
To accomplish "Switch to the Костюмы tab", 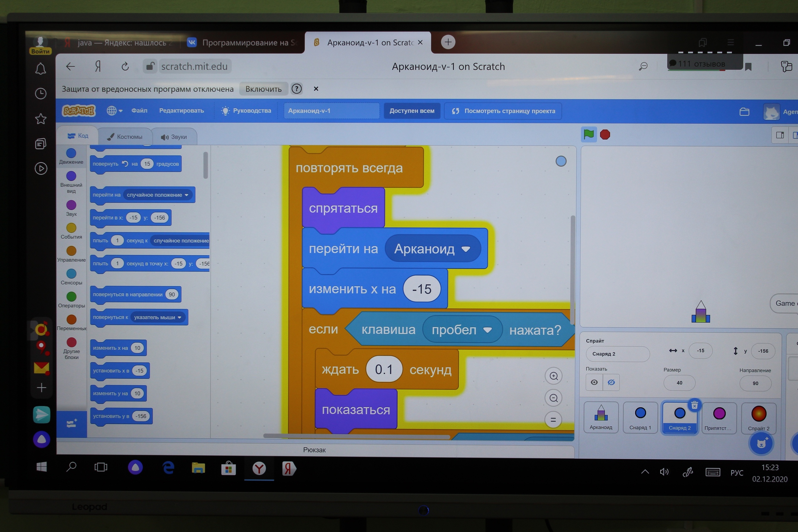I will coord(125,137).
